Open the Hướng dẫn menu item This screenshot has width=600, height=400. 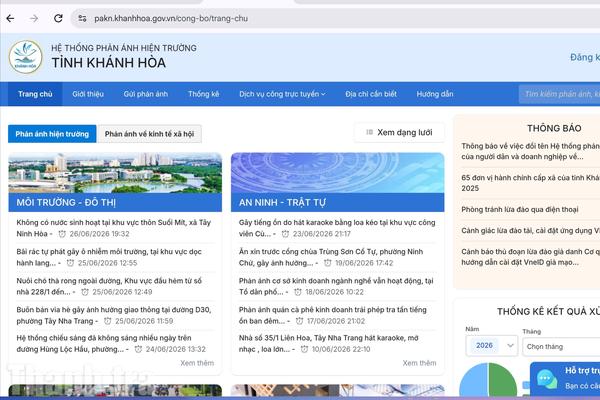435,94
